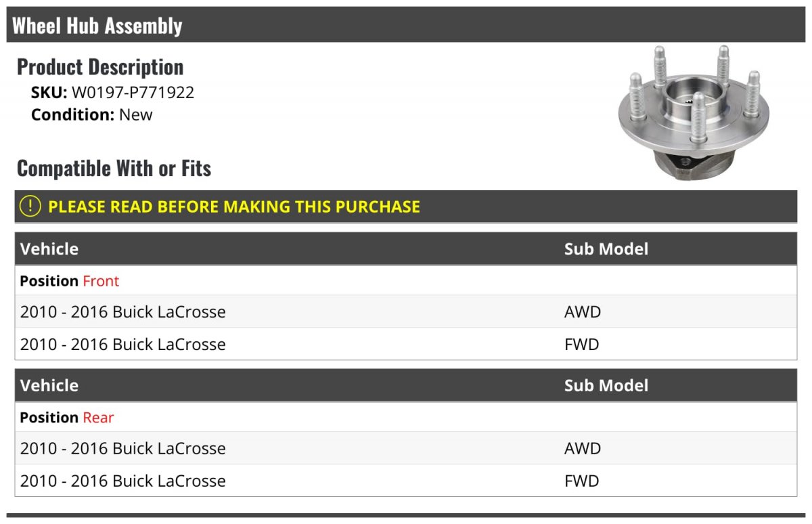Click the red Front position label
Image resolution: width=812 pixels, height=524 pixels.
[101, 281]
